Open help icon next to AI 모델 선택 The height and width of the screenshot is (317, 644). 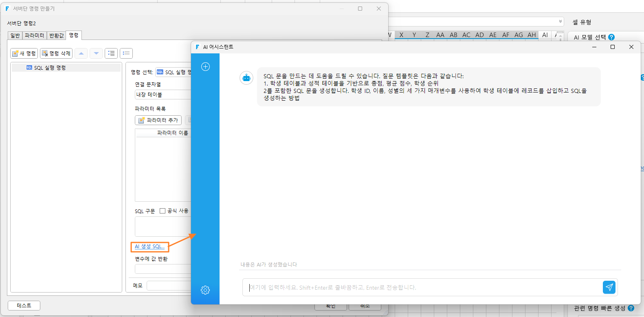point(611,37)
